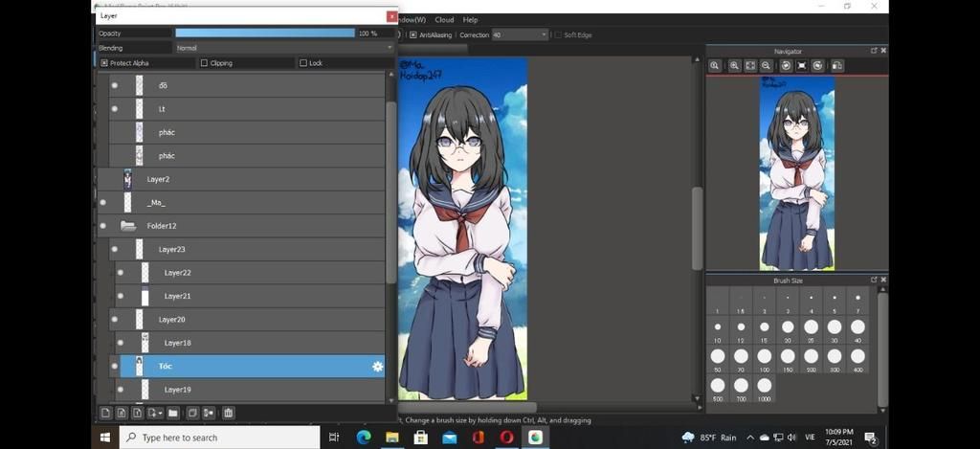Click the new 1-bit layer icon

pyautogui.click(x=137, y=413)
